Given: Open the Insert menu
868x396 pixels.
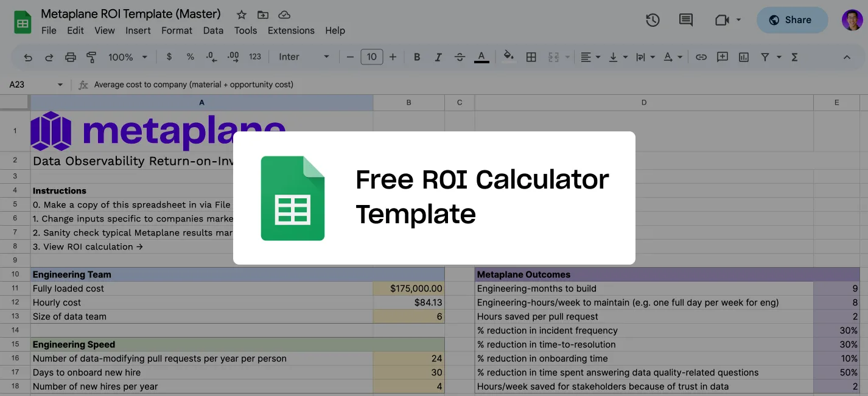Looking at the screenshot, I should (138, 30).
